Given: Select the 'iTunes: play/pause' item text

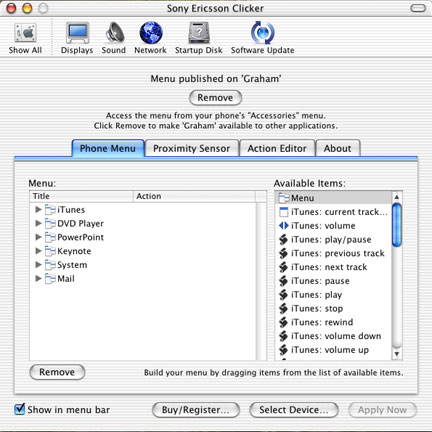Looking at the screenshot, I should 331,240.
